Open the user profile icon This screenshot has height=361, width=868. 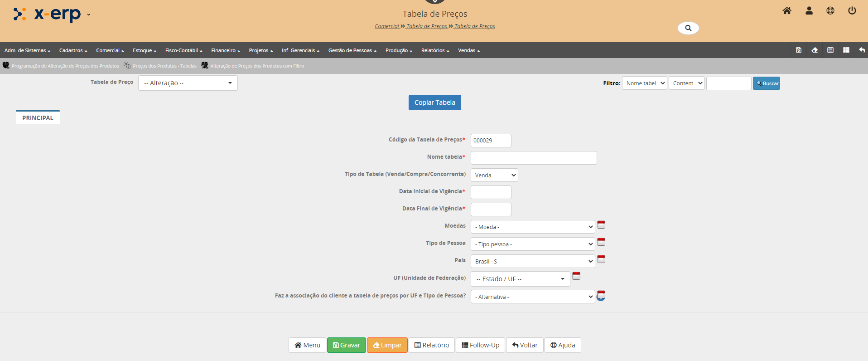point(809,11)
